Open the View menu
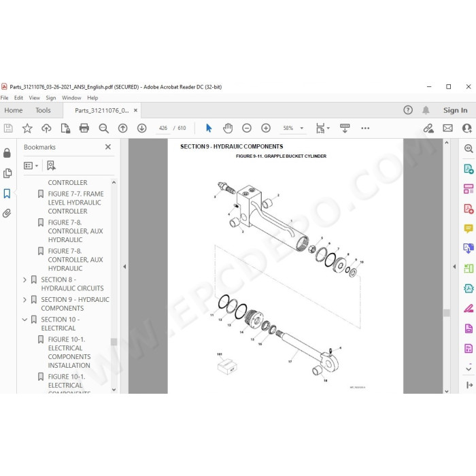The width and height of the screenshot is (476, 476). coord(34,98)
